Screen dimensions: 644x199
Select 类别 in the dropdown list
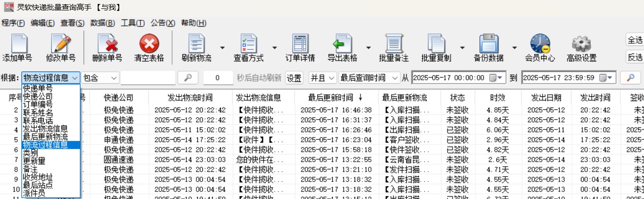(51, 153)
